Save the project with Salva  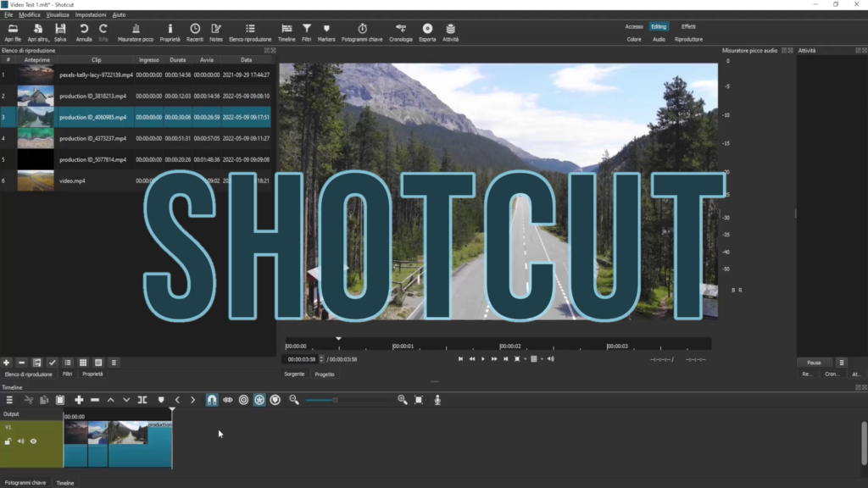60,33
